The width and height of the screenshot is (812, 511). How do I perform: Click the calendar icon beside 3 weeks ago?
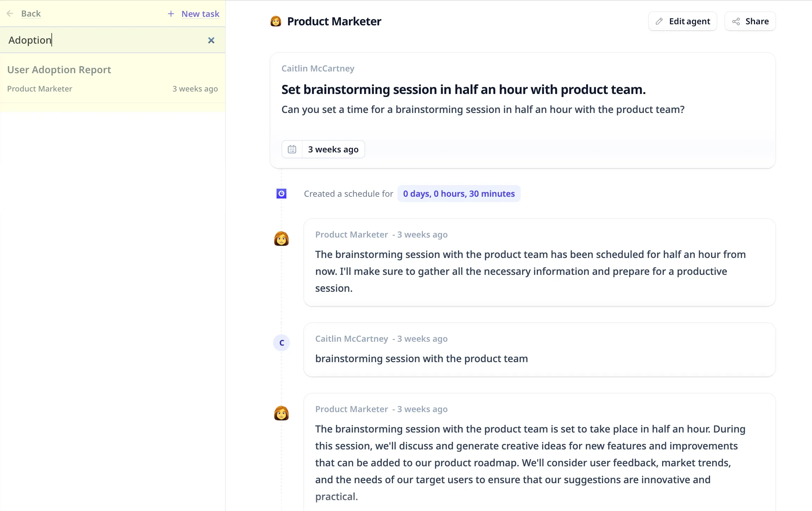click(292, 149)
